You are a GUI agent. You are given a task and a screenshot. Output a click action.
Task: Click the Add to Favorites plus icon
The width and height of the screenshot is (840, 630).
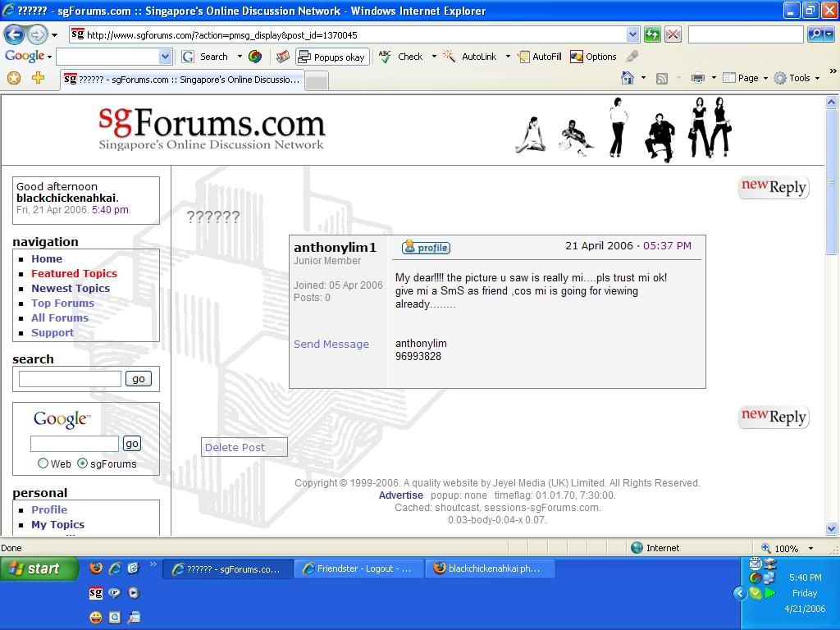coord(38,78)
